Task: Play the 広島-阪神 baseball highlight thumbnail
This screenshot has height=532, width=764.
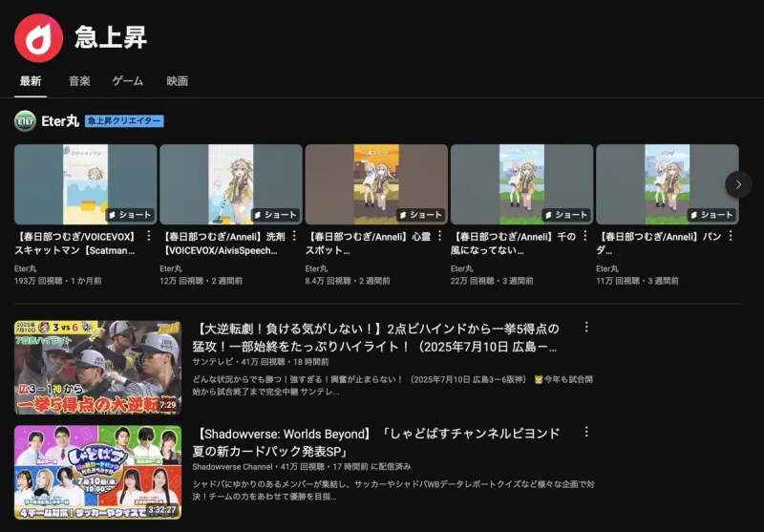Action: (97, 368)
